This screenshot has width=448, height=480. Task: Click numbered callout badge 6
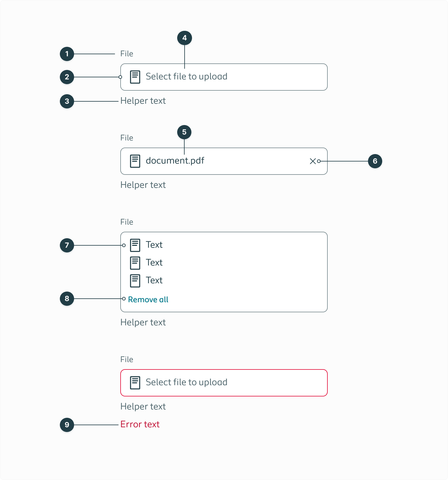(375, 161)
